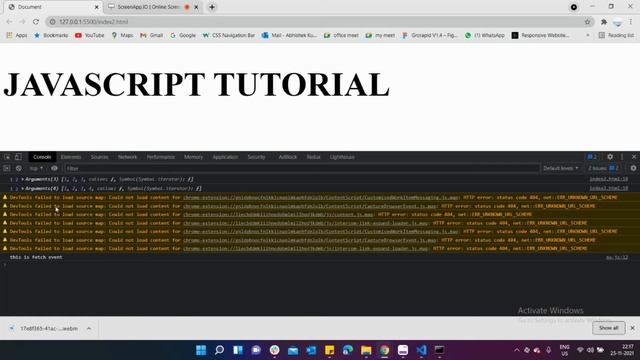Open the Windows Start menu
Image resolution: width=640 pixels, height=360 pixels.
coord(201,350)
